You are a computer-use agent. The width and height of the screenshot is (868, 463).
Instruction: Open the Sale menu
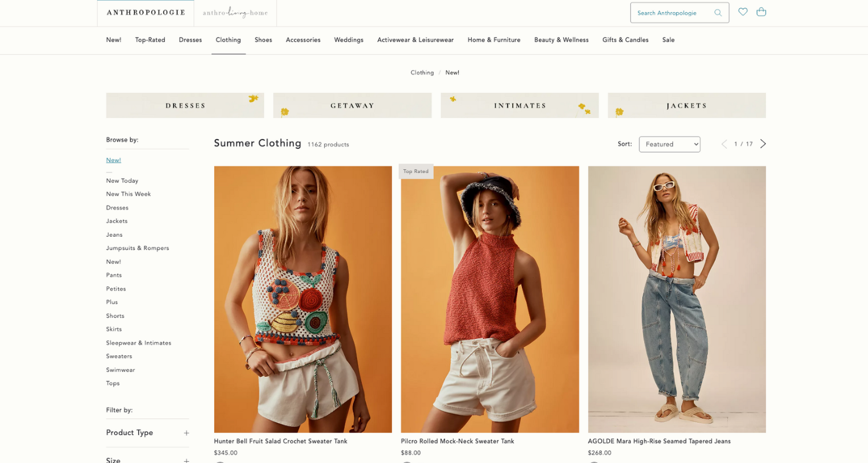[x=668, y=40]
